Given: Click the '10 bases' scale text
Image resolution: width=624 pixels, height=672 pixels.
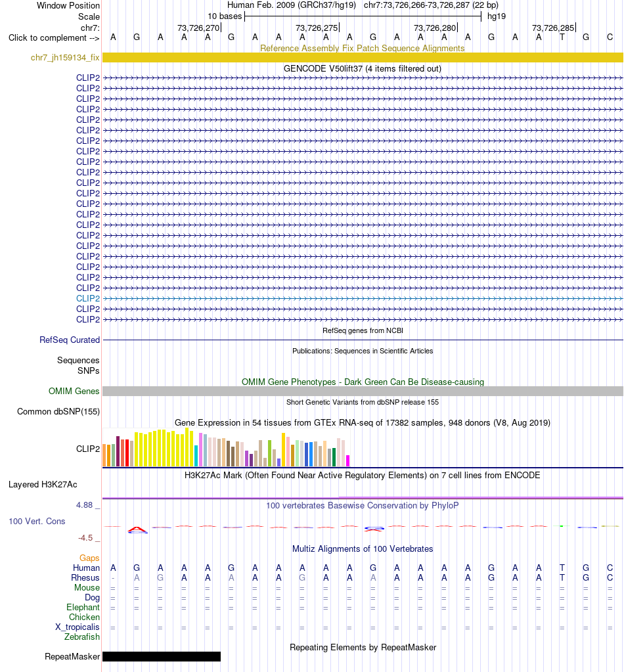Looking at the screenshot, I should (x=225, y=16).
